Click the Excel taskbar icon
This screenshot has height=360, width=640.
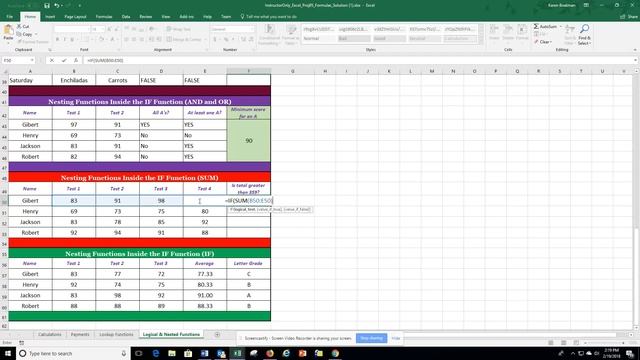click(x=237, y=353)
